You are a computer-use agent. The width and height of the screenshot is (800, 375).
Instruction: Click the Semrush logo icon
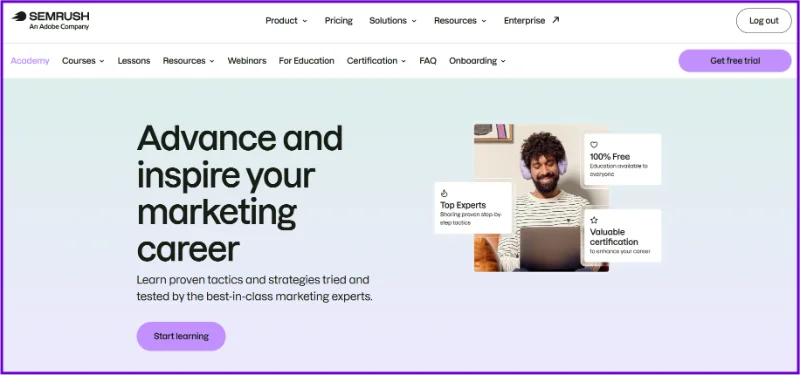19,16
